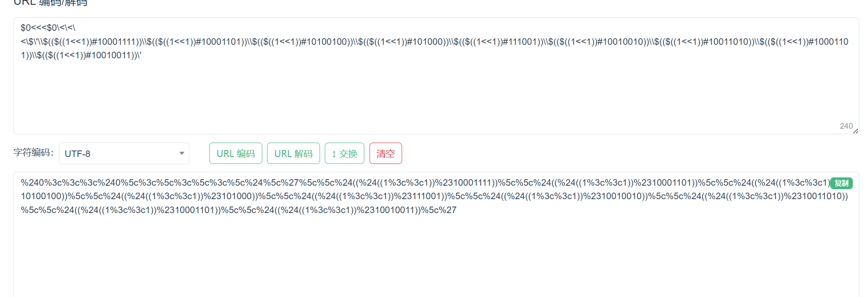The image size is (868, 297).
Task: Click the charset dropdown arrow
Action: click(182, 153)
